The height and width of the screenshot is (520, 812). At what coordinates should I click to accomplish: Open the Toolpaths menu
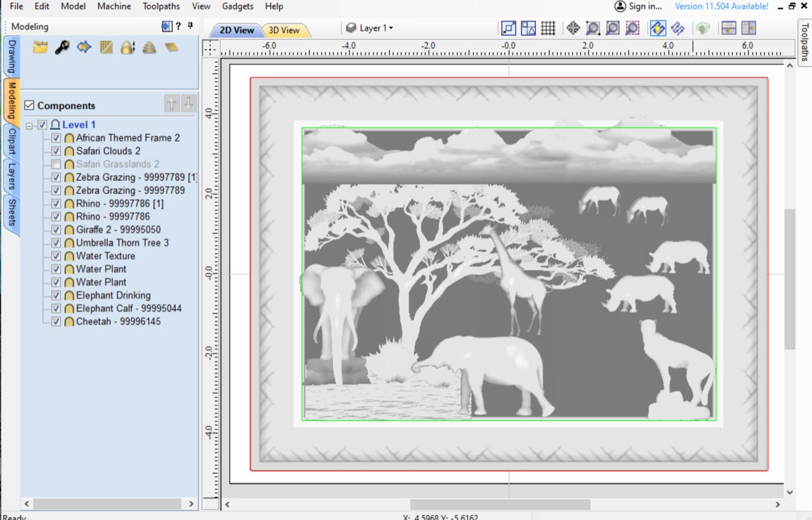coord(161,6)
